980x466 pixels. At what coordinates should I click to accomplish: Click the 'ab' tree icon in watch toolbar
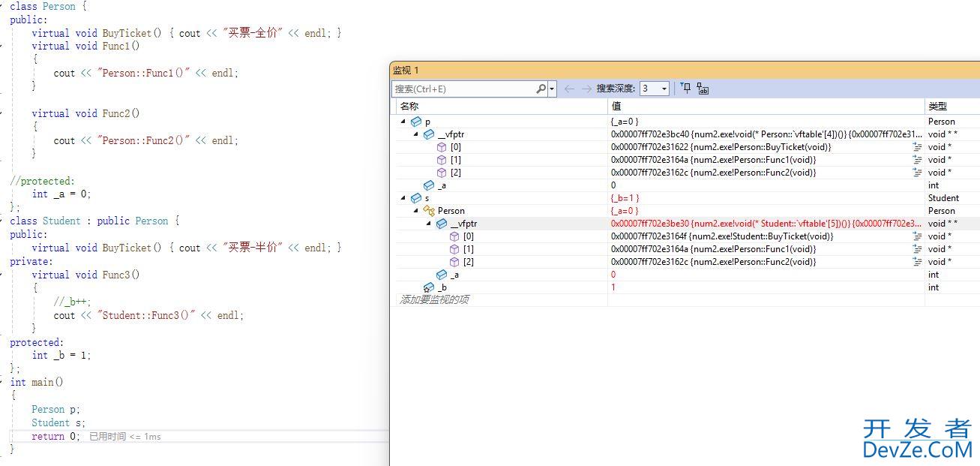pos(703,89)
